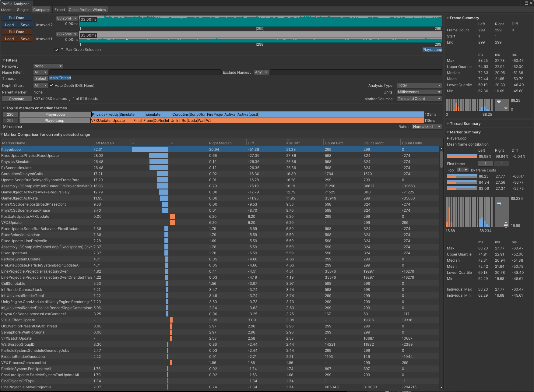Click the lock icon beside Pair Graph Selection
534x392 pixels.
click(62, 50)
